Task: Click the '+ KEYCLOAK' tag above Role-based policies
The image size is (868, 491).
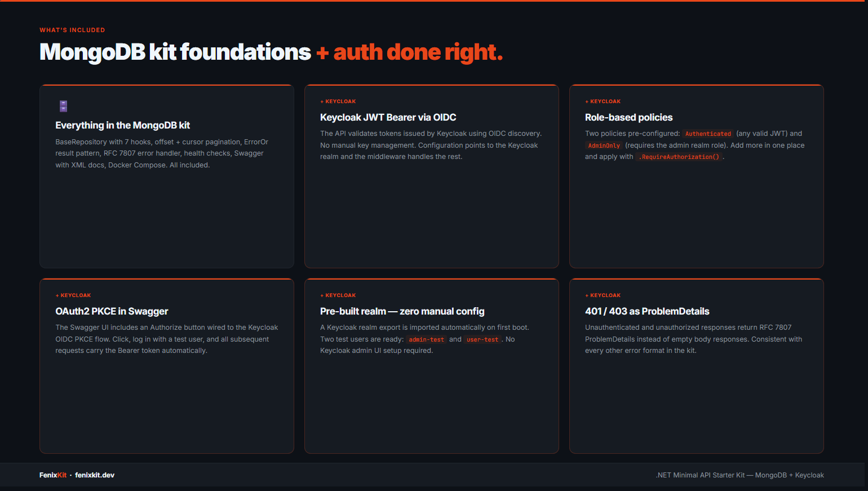Action: (603, 101)
